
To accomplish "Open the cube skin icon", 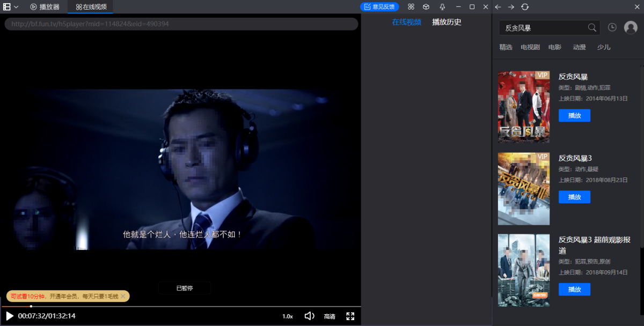I will 426,7.
